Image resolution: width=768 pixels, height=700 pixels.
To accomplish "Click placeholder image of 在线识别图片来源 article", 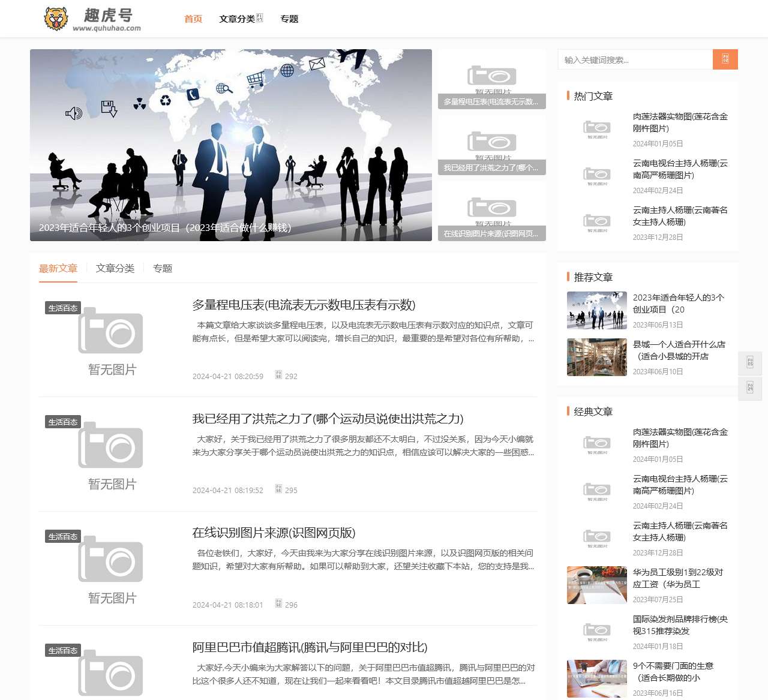I will point(112,569).
